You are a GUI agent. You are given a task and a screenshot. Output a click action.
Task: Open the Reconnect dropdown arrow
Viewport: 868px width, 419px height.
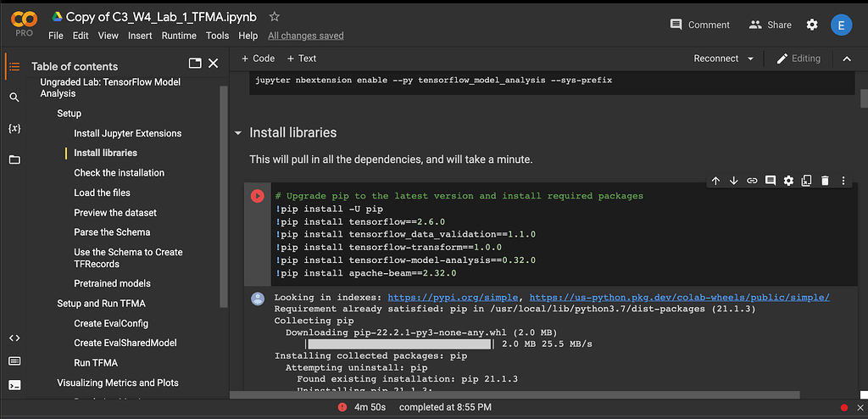coord(750,59)
